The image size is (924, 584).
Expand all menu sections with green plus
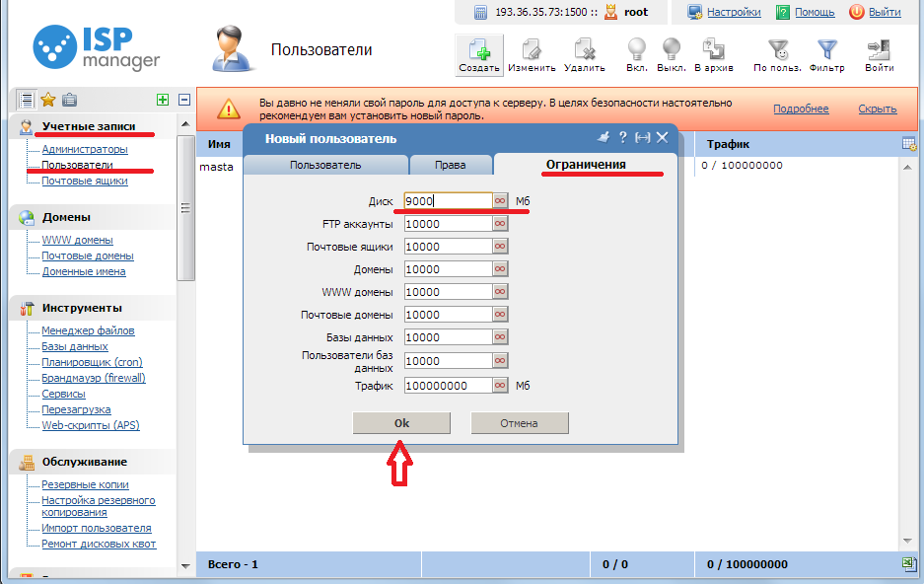[163, 100]
